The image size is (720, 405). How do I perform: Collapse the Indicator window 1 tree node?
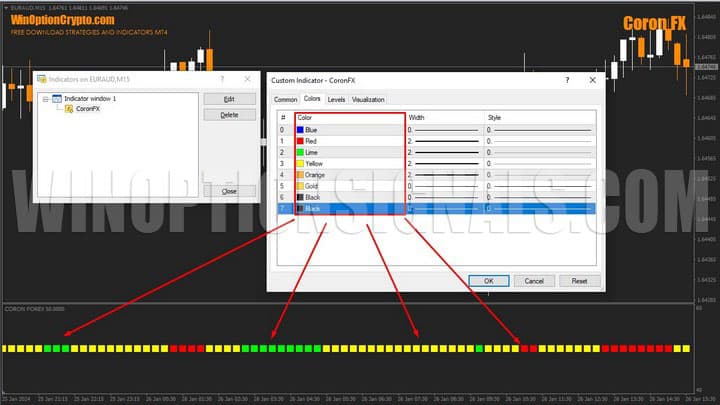tap(45, 99)
